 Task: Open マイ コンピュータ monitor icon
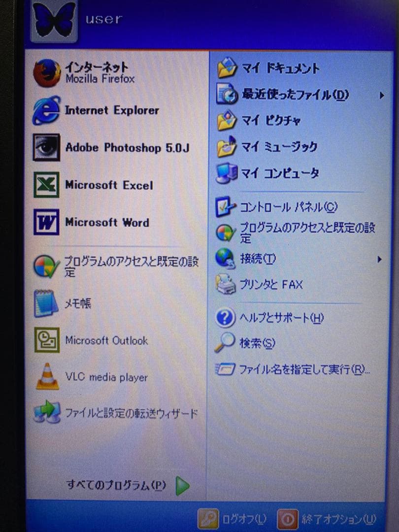pyautogui.click(x=227, y=173)
